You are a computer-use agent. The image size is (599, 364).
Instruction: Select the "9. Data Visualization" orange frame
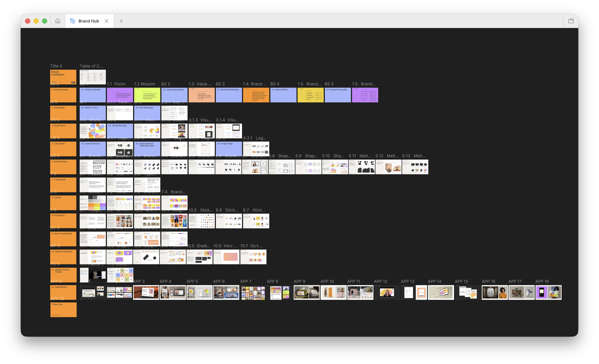[x=63, y=239]
